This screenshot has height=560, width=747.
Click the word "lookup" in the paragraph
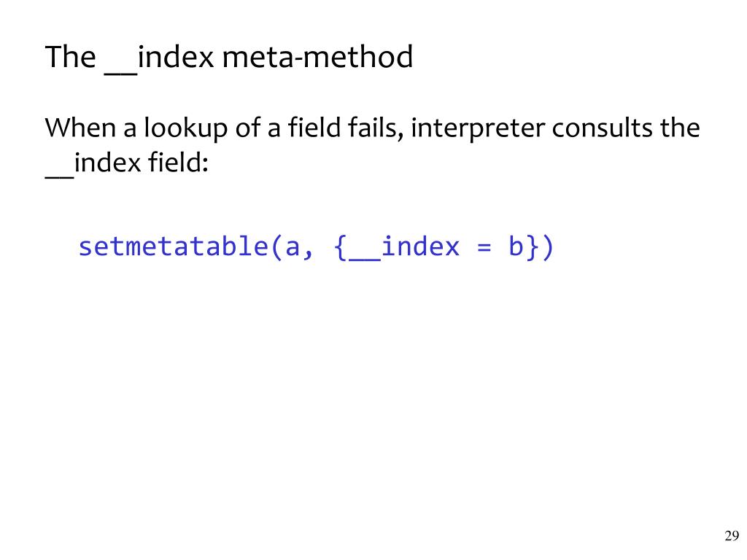185,130
